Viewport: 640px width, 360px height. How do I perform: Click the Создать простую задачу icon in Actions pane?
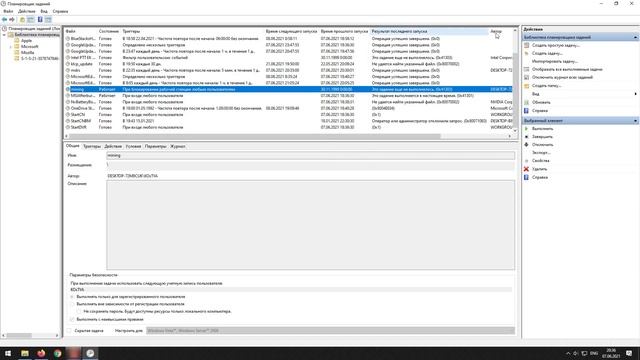(527, 45)
